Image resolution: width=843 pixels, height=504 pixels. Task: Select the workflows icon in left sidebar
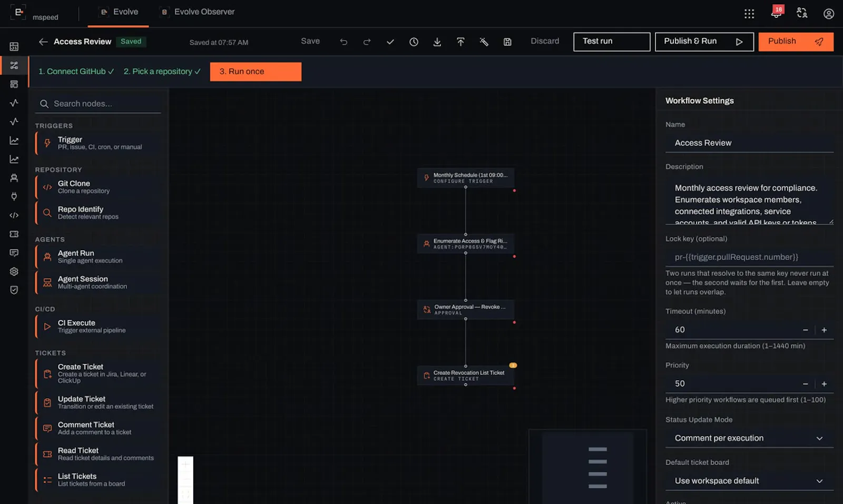coord(14,65)
